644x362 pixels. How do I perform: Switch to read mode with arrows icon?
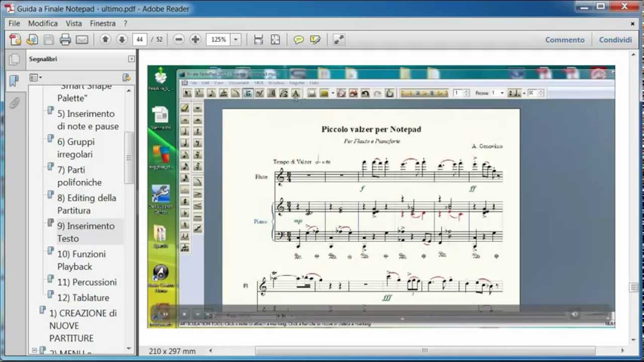click(339, 40)
